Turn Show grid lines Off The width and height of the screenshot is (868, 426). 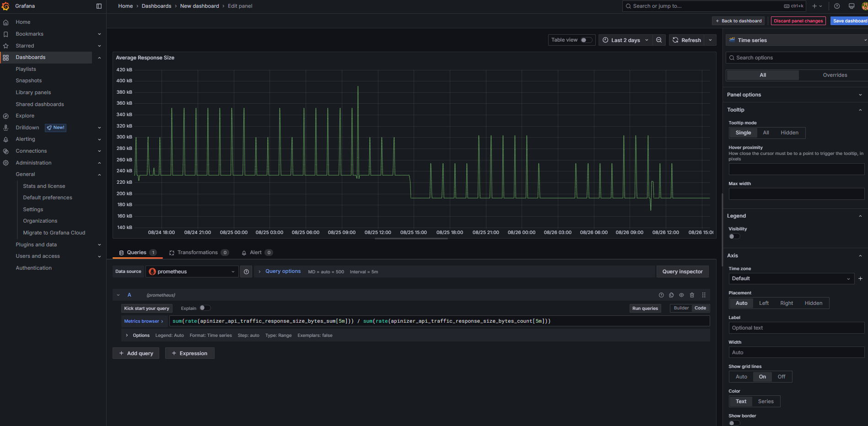782,377
